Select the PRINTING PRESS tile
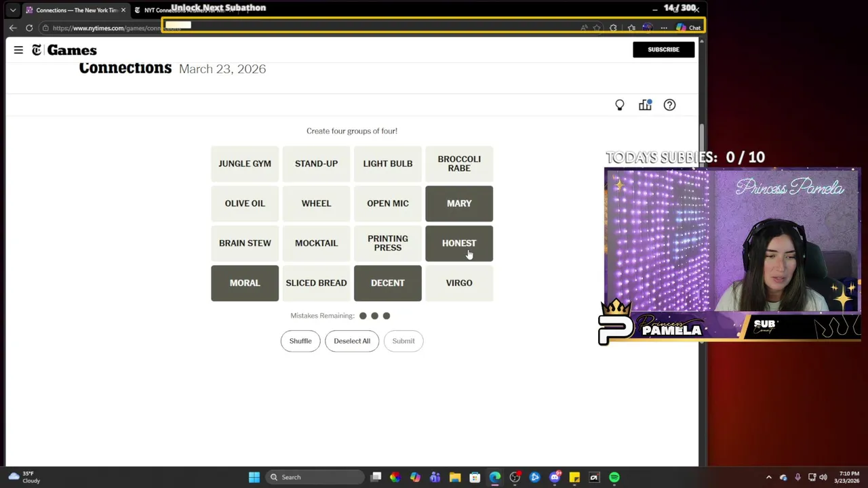The width and height of the screenshot is (868, 488). tap(388, 243)
